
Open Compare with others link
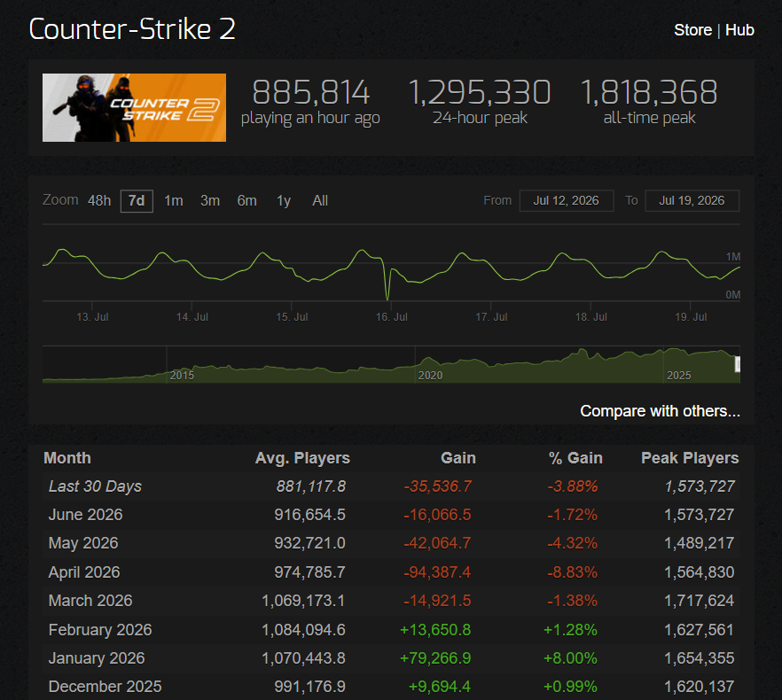[660, 411]
